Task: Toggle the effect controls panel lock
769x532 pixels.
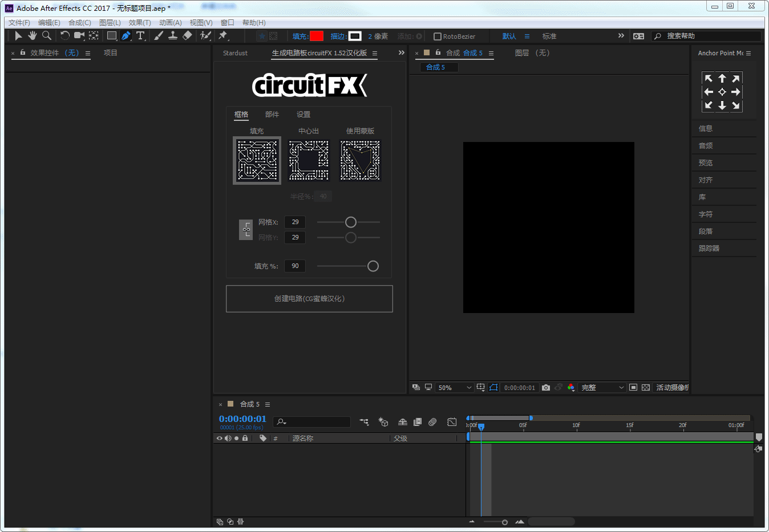Action: coord(23,52)
